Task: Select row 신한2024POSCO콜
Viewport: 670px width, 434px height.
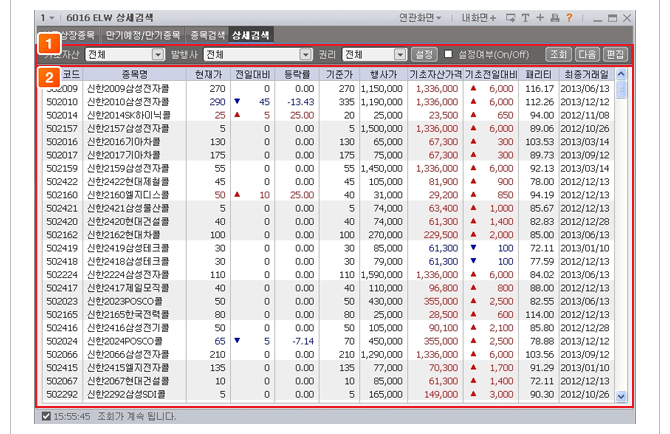Action: click(x=328, y=341)
